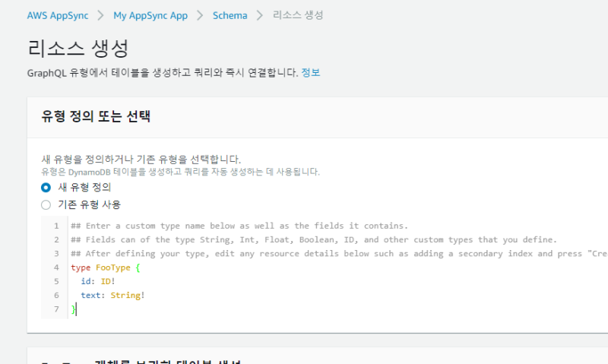Viewport: 608px width, 364px height.
Task: Click the chevron after Schema breadcrumb
Action: [x=261, y=15]
